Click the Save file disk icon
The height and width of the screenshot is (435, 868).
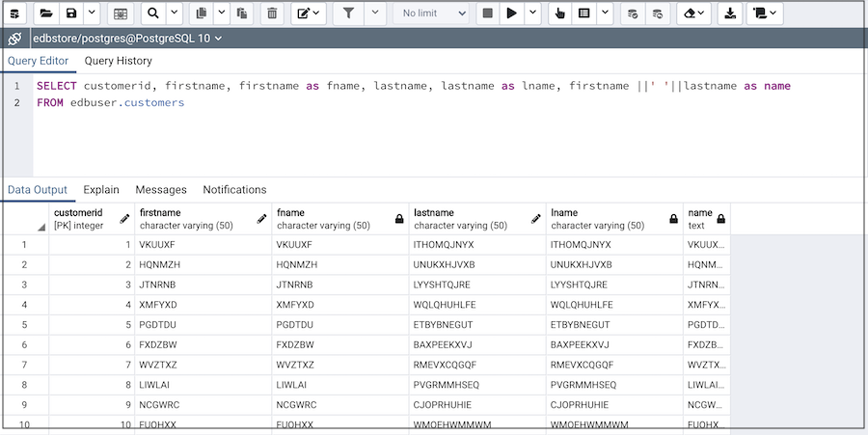click(x=71, y=14)
